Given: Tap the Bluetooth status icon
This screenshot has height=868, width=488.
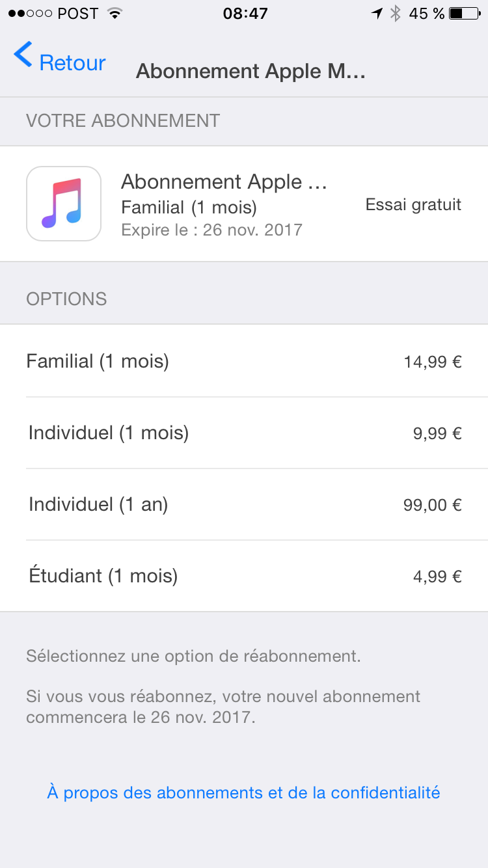Looking at the screenshot, I should [x=395, y=14].
